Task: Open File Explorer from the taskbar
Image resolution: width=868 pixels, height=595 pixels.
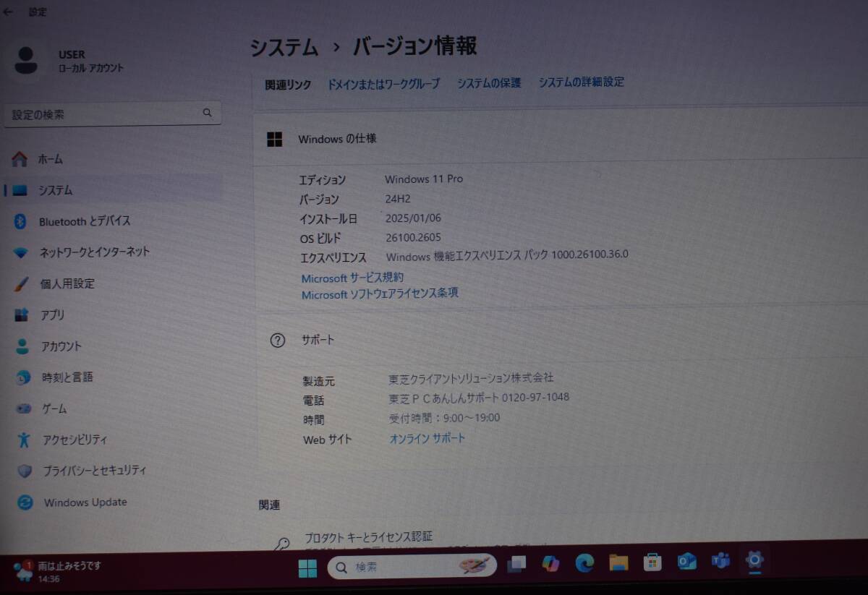Action: pyautogui.click(x=618, y=562)
